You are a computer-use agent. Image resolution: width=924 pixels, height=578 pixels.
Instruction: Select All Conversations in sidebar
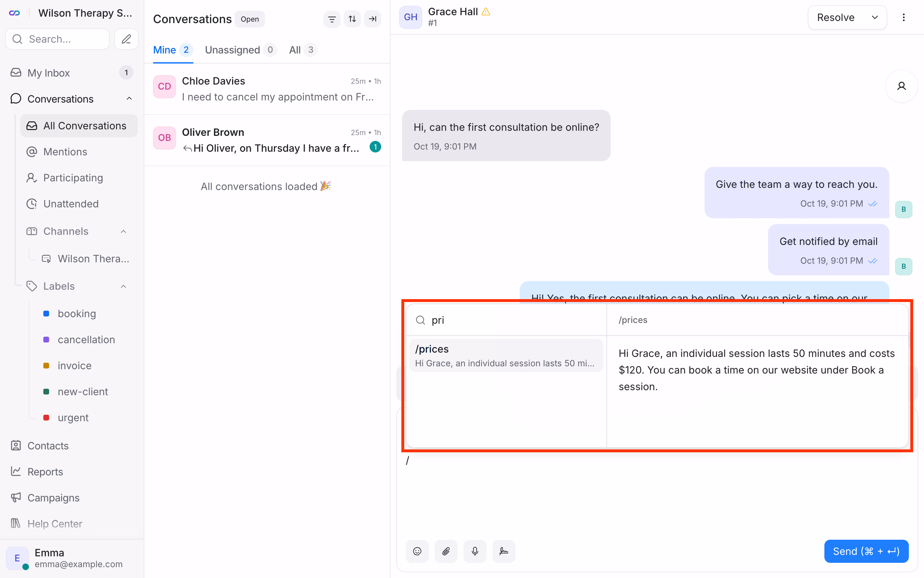(79, 126)
